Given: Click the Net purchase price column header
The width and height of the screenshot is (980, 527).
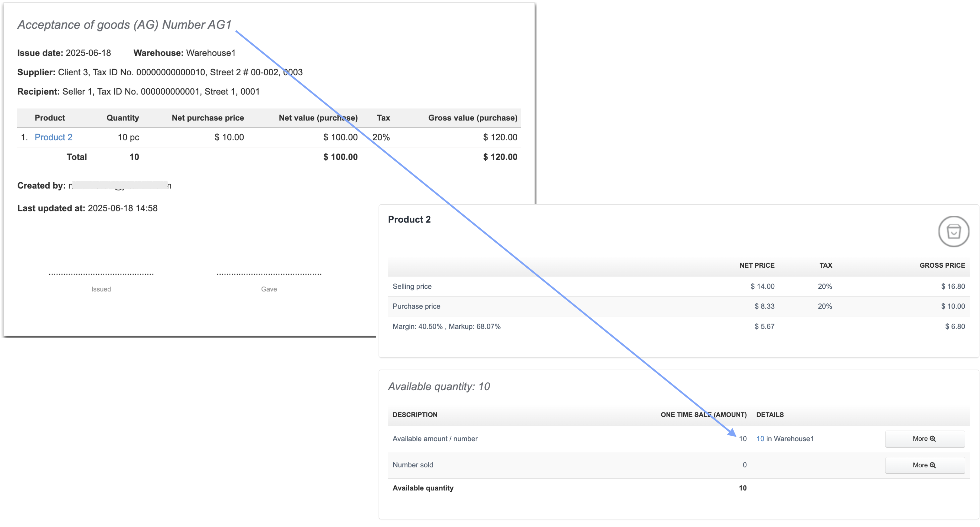Looking at the screenshot, I should (207, 118).
